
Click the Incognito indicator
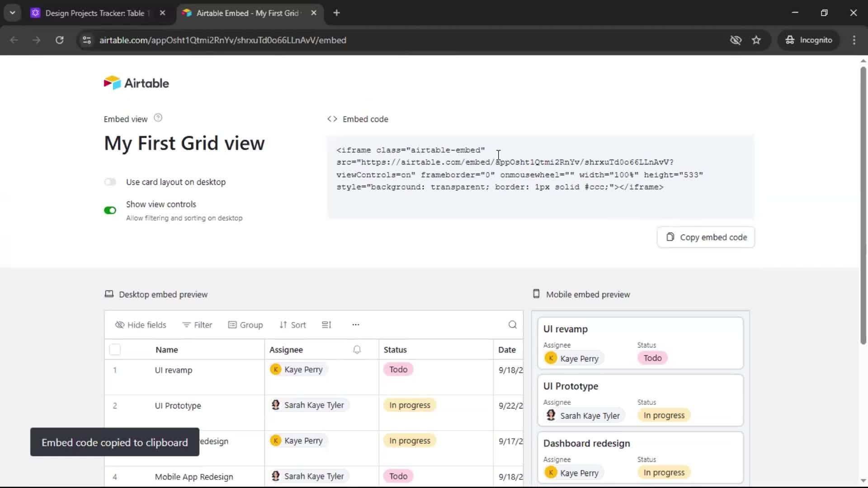click(x=809, y=40)
